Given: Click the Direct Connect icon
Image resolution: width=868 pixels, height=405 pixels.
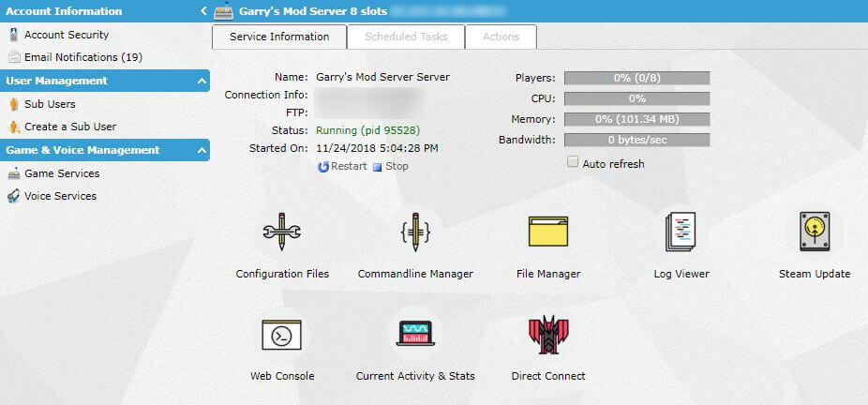Looking at the screenshot, I should tap(548, 334).
